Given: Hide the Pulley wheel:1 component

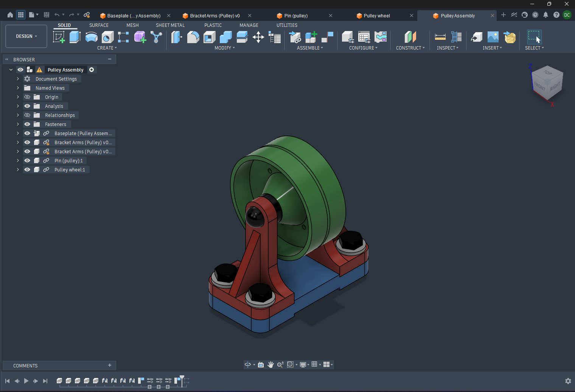Looking at the screenshot, I should [27, 170].
